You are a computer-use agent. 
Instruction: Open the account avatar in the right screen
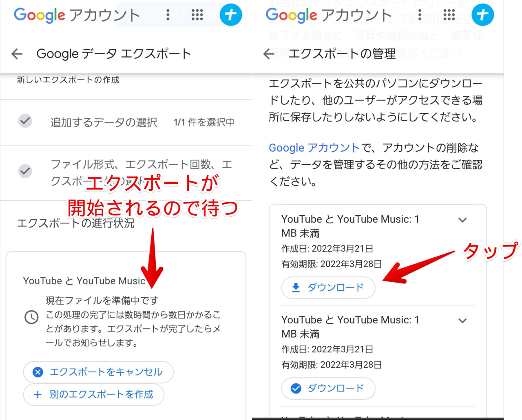483,15
